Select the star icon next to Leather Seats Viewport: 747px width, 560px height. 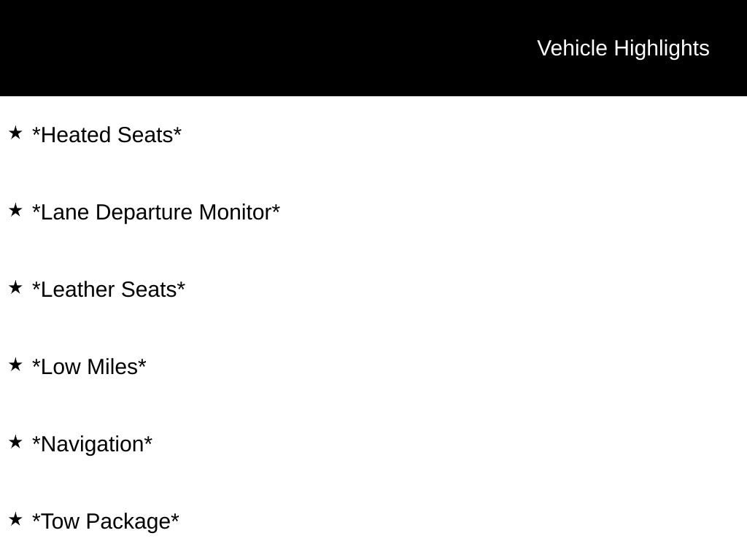tap(15, 287)
